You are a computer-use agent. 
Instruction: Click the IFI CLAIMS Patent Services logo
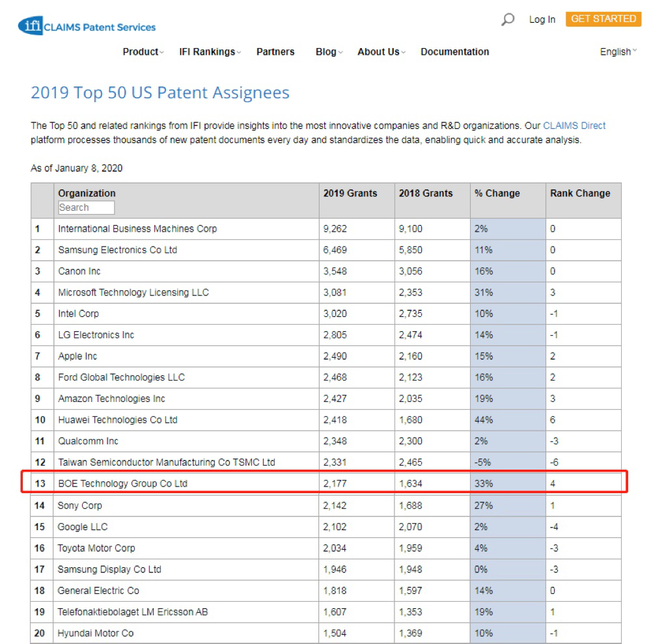pyautogui.click(x=87, y=26)
